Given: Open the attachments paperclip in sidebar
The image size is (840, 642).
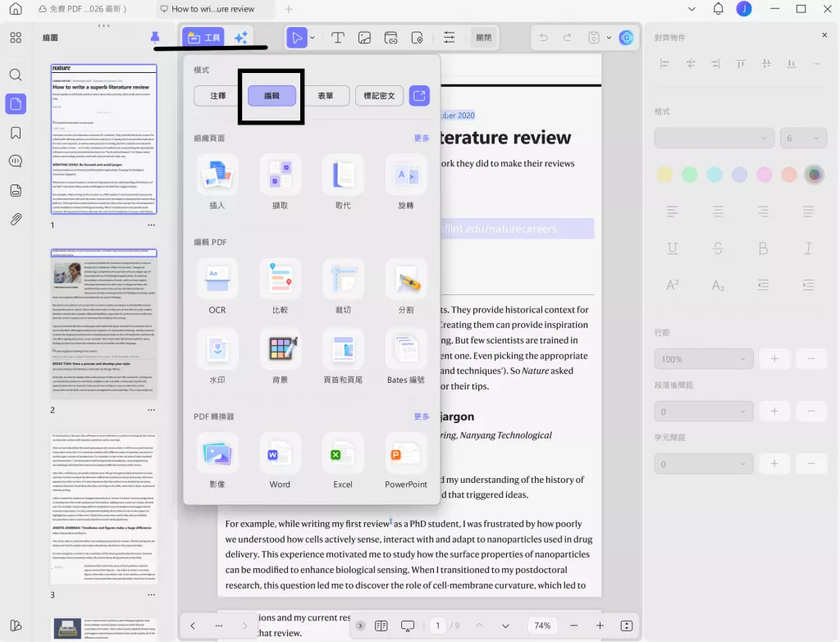Looking at the screenshot, I should click(x=16, y=220).
